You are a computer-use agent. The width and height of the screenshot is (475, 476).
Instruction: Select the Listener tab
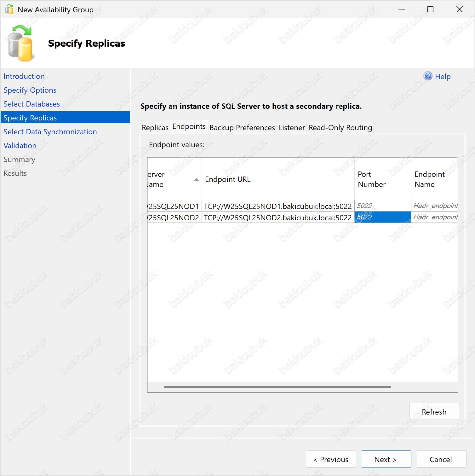click(292, 128)
